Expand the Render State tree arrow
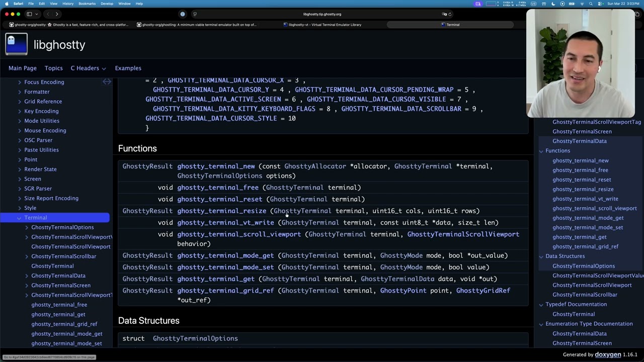Image resolution: width=644 pixels, height=362 pixels. pos(20,169)
